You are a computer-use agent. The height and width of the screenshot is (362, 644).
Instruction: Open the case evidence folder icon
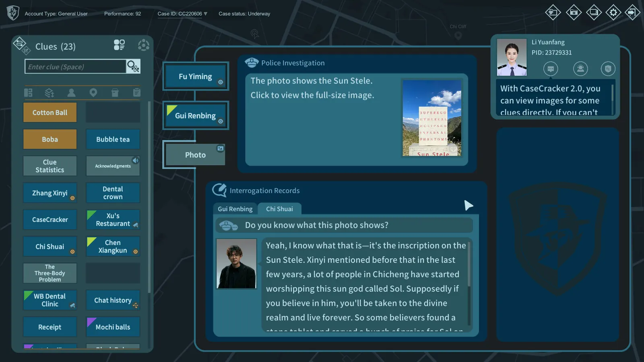[574, 12]
